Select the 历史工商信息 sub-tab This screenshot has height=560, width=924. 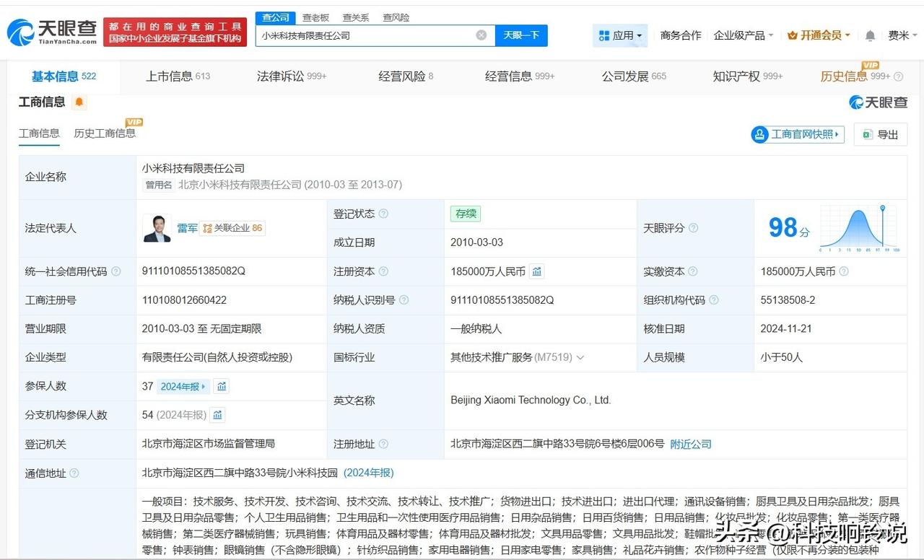point(105,134)
